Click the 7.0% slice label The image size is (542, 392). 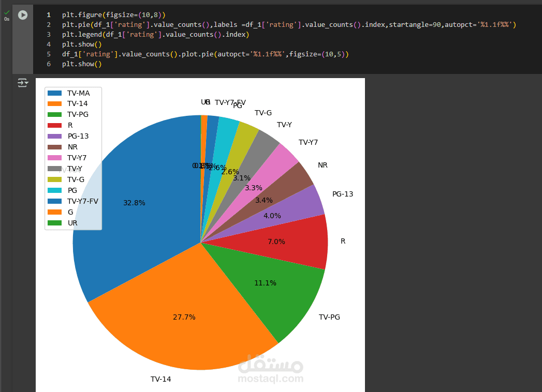tap(276, 242)
